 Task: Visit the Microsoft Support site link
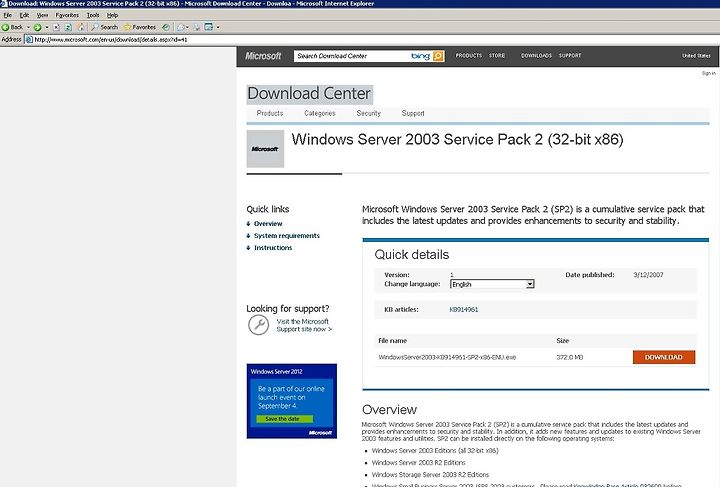coord(304,325)
